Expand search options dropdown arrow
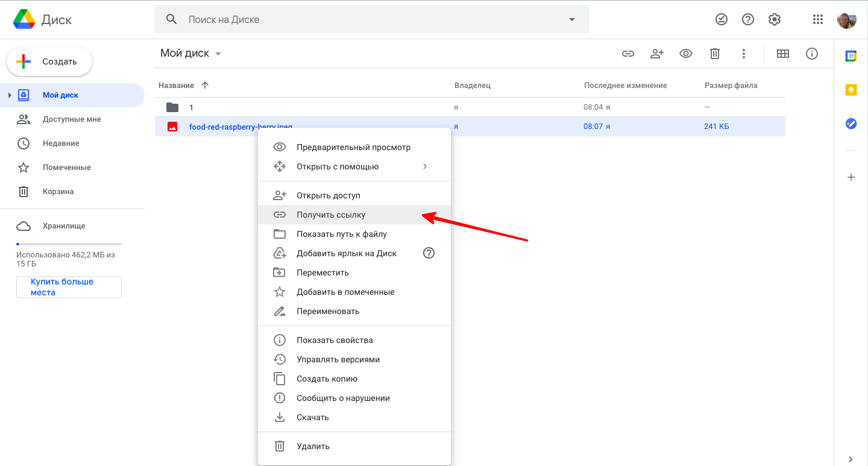This screenshot has width=868, height=466. [572, 19]
